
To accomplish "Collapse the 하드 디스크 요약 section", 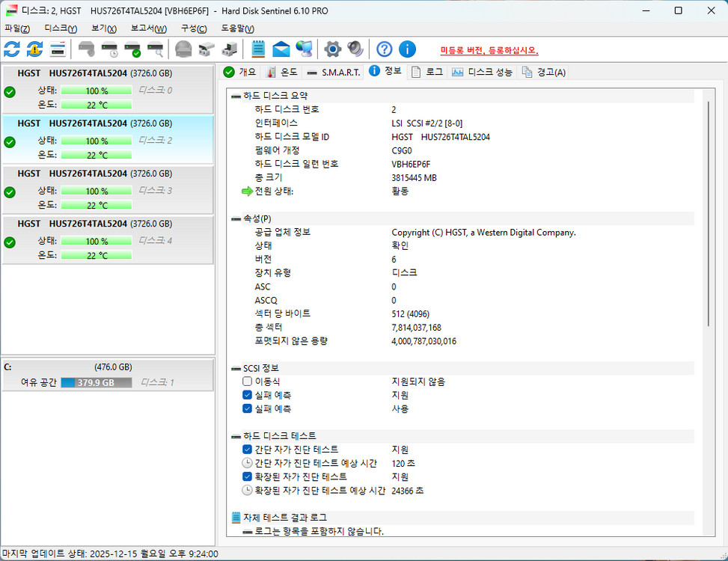I will click(x=234, y=94).
